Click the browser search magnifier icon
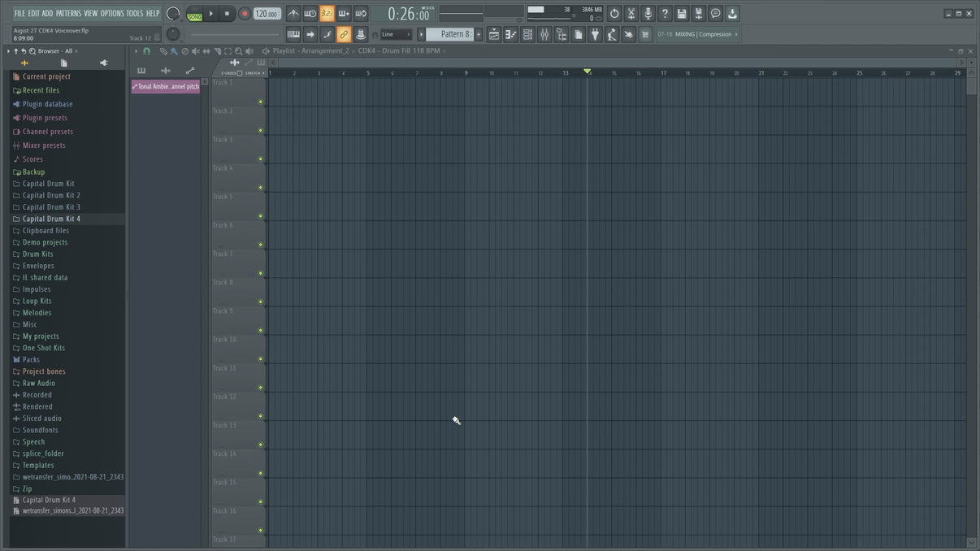 click(x=33, y=51)
